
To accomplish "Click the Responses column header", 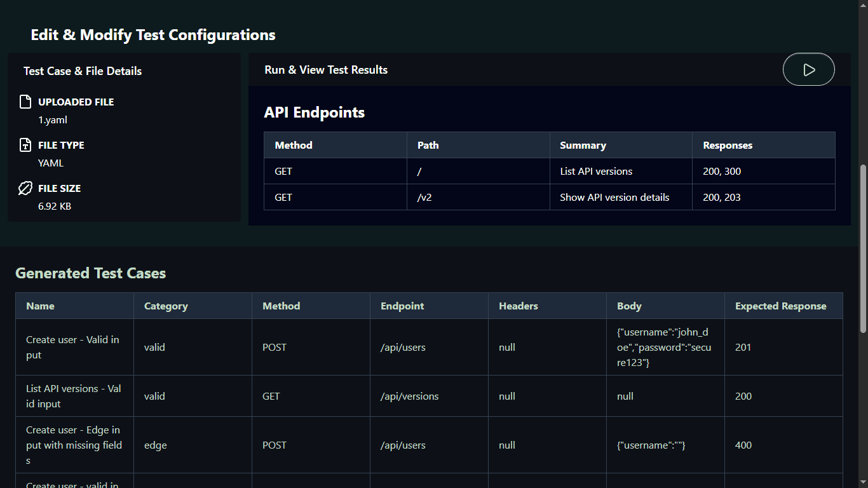I will pos(764,145).
